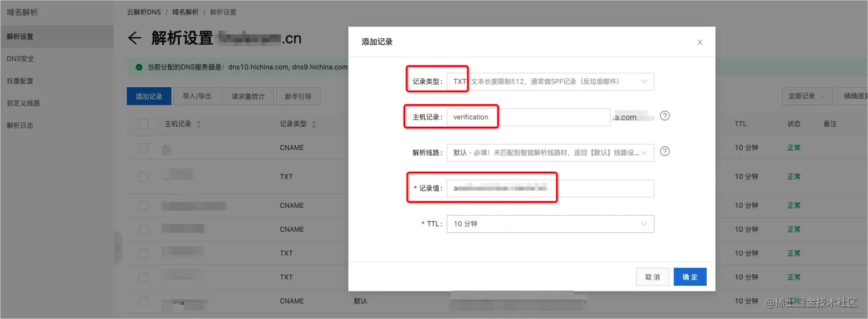Open the 解析线路 默认 dropdown

(x=550, y=153)
